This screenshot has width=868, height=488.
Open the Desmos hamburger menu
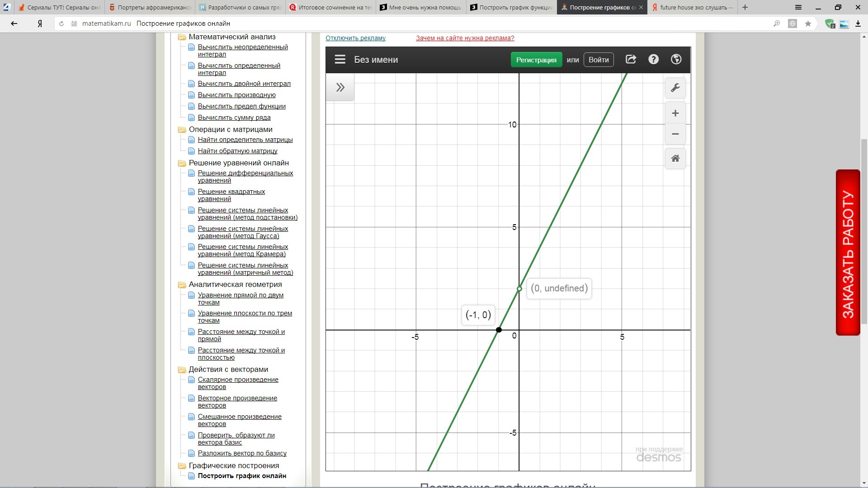[x=340, y=60]
